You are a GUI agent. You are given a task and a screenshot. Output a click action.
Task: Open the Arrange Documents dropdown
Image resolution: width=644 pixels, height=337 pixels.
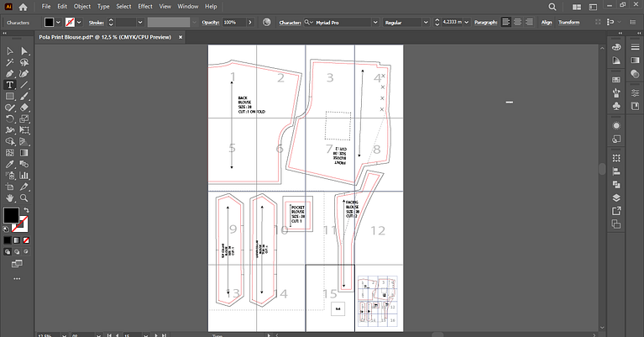pos(577,7)
